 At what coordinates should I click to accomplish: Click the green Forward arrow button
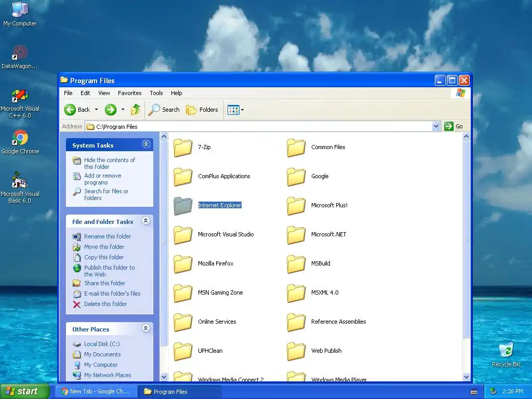(x=111, y=110)
